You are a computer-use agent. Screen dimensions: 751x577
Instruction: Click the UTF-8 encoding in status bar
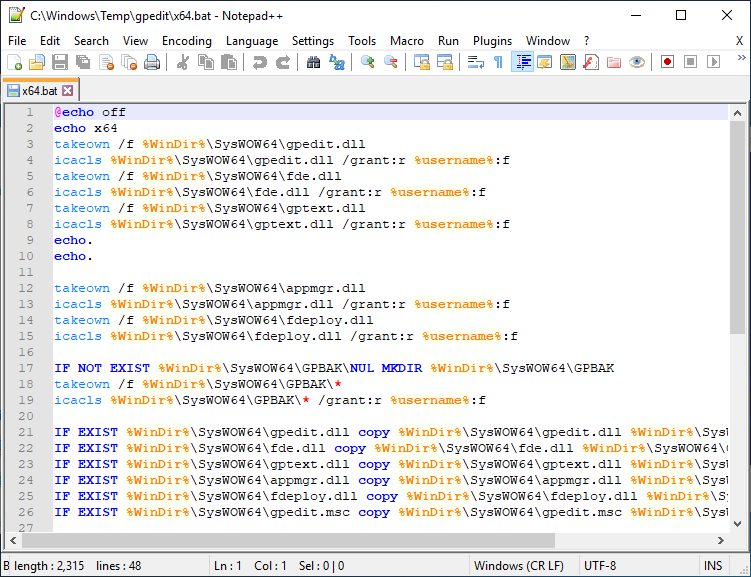tap(600, 566)
